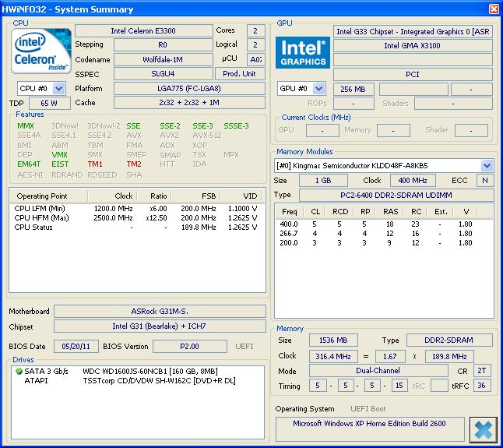Click the Windows XP Home Edition OS field
The width and height of the screenshot is (503, 448).
370,429
